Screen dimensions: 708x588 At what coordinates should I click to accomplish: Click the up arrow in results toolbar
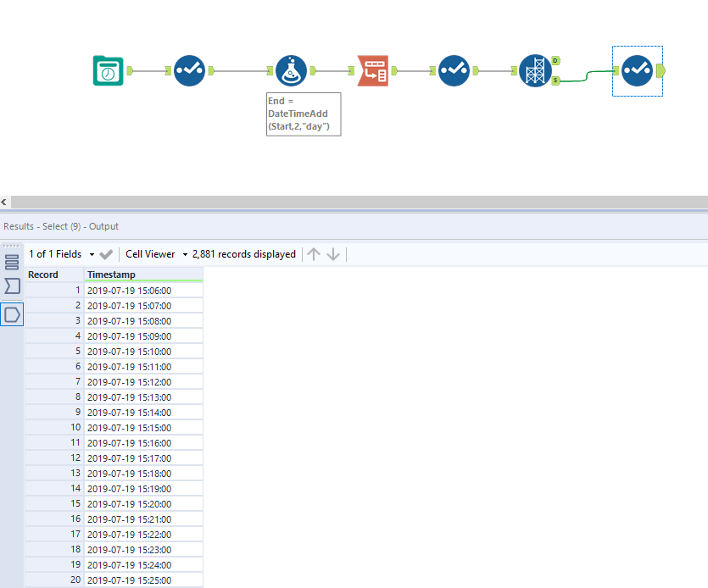pos(314,254)
